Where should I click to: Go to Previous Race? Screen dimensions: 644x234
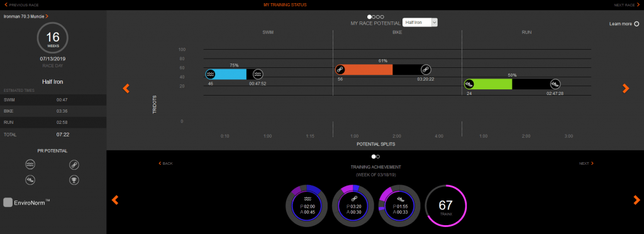tap(21, 5)
